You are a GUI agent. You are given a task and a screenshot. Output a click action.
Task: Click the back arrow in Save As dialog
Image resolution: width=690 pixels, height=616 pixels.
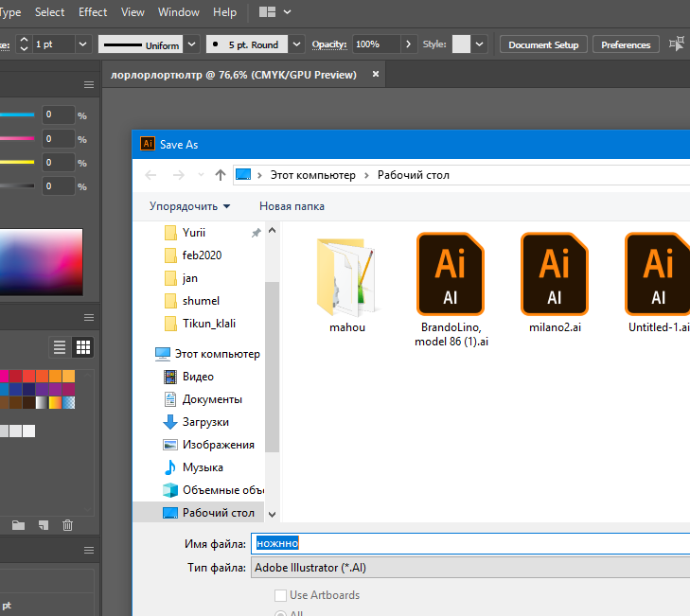150,175
